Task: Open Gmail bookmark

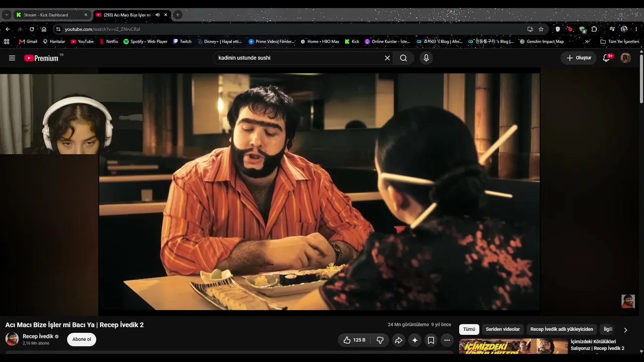Action: pyautogui.click(x=28, y=41)
